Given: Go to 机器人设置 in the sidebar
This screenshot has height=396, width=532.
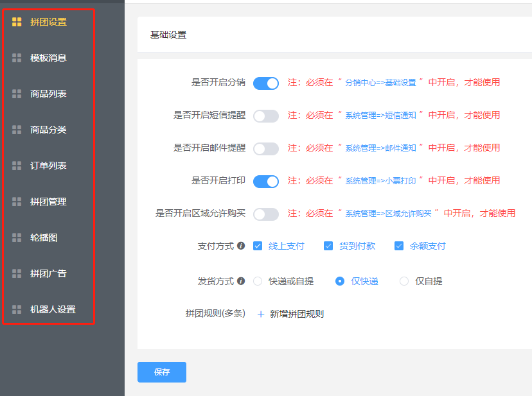Looking at the screenshot, I should 53,309.
